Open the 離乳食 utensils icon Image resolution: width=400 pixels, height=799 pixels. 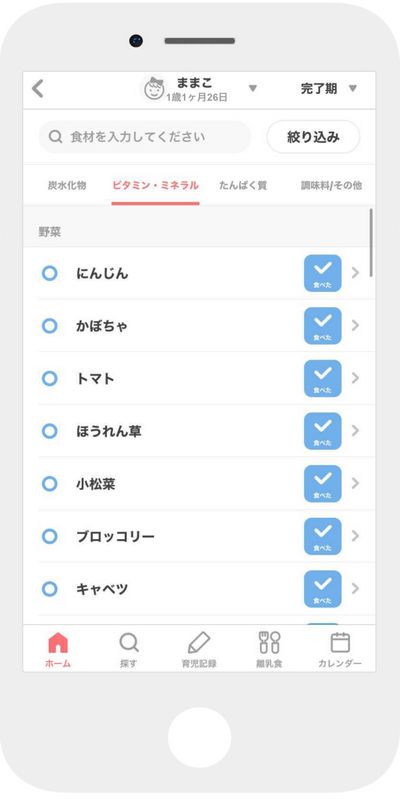pos(270,643)
